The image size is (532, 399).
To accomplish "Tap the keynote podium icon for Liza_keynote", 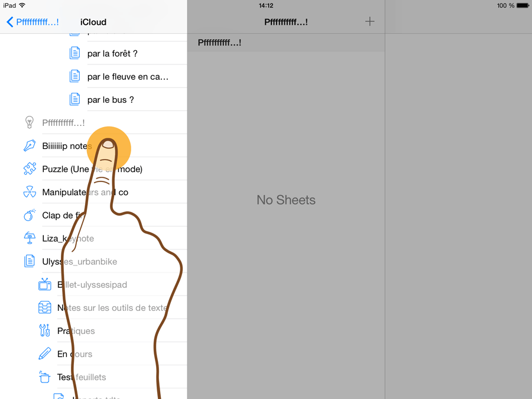I will (x=30, y=238).
